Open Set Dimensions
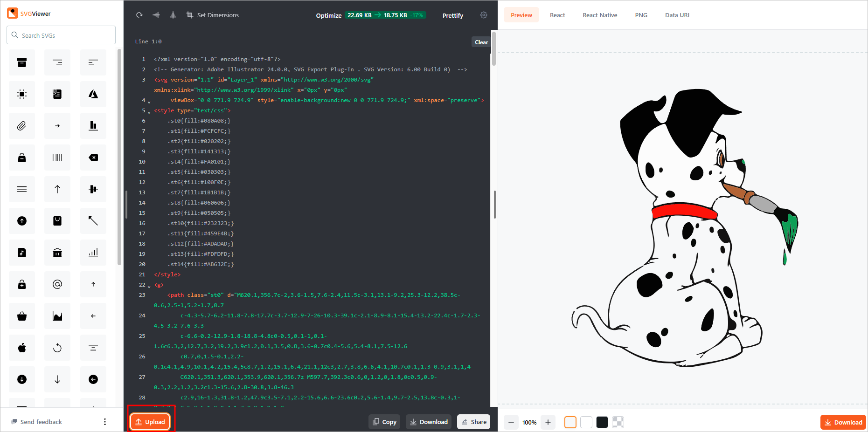The image size is (868, 432). pyautogui.click(x=213, y=15)
